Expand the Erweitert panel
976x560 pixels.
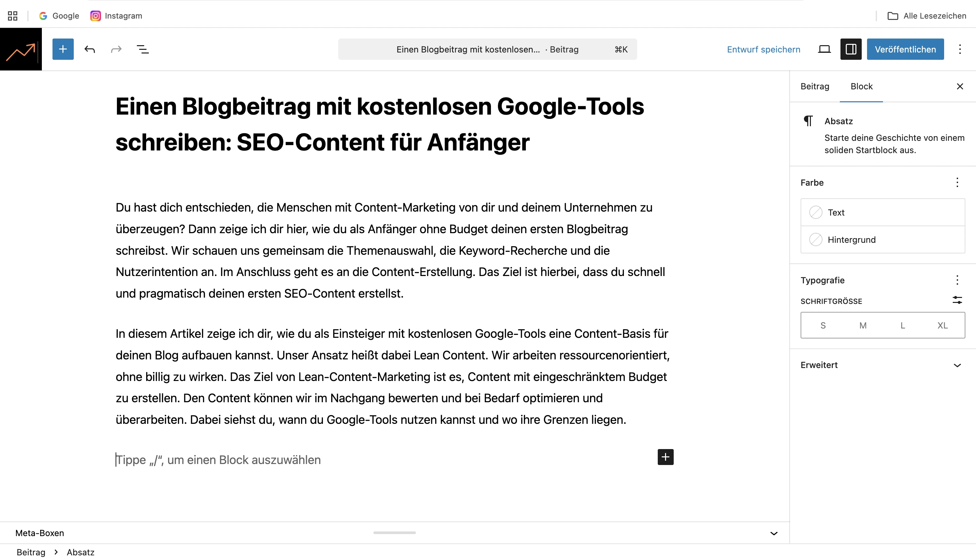[x=883, y=365]
